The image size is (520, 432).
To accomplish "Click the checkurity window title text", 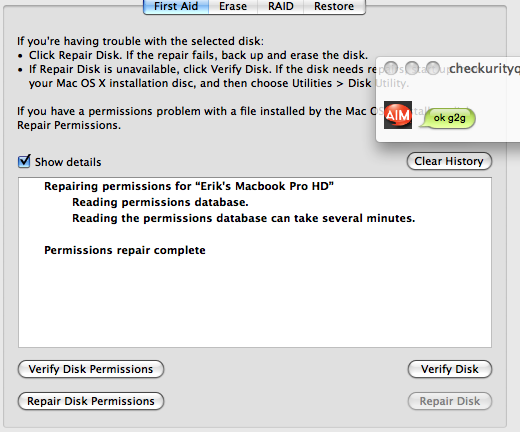I will [484, 68].
